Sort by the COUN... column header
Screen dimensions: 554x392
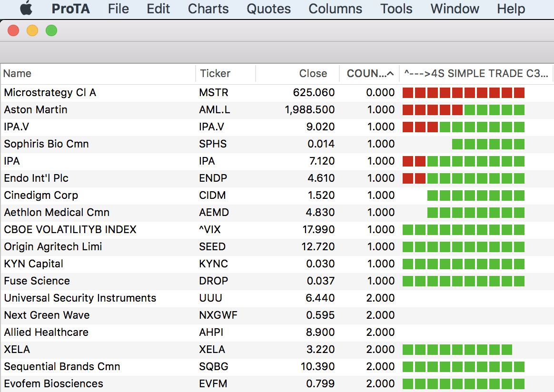point(369,73)
